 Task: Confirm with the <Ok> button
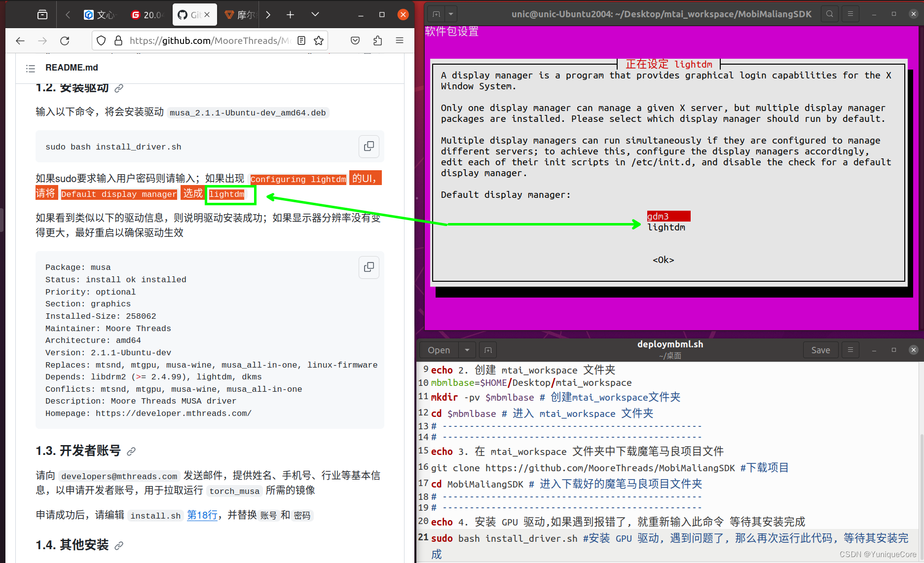click(x=664, y=260)
